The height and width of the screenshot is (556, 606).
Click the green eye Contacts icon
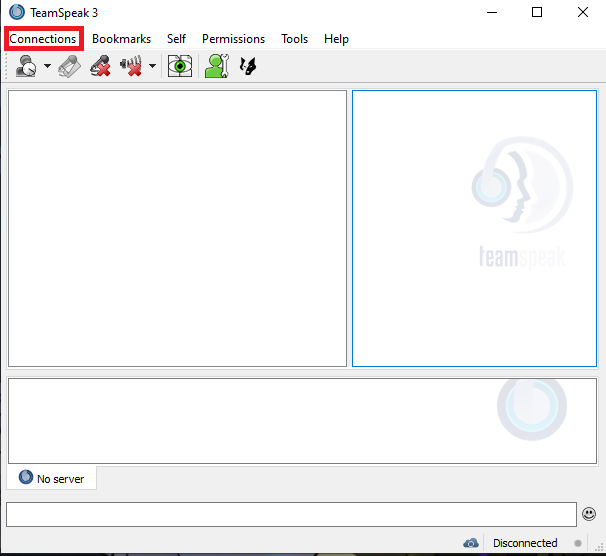point(180,66)
